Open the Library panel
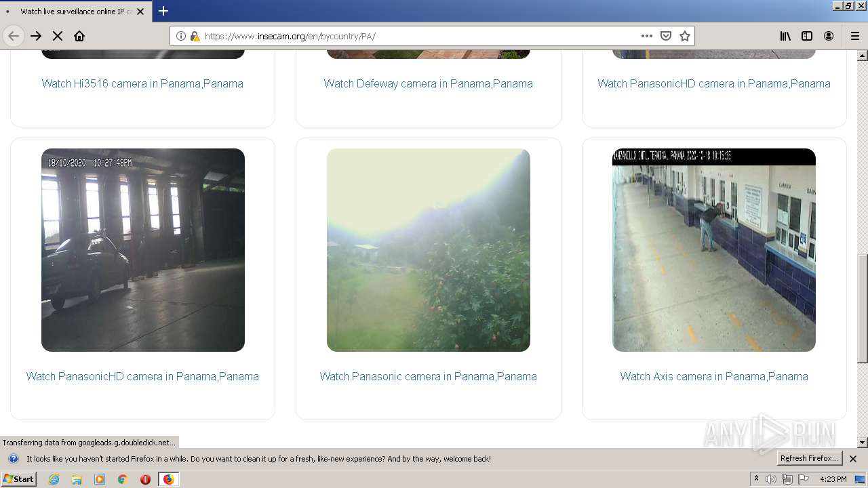868x488 pixels. click(x=785, y=36)
